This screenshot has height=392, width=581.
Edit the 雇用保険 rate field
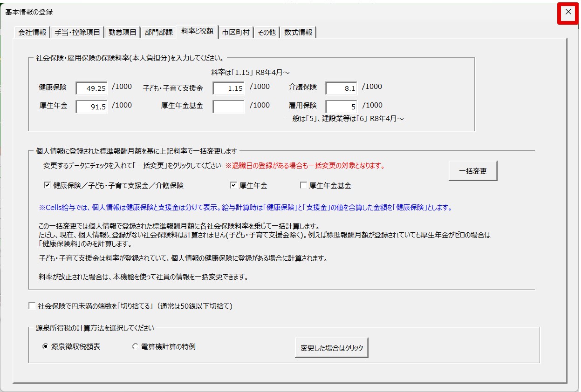(x=341, y=107)
